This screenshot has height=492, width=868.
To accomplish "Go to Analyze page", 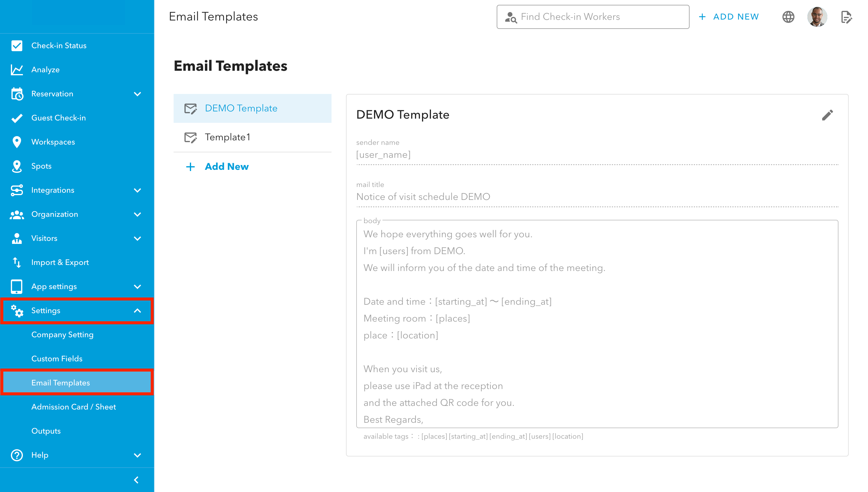I will (77, 70).
